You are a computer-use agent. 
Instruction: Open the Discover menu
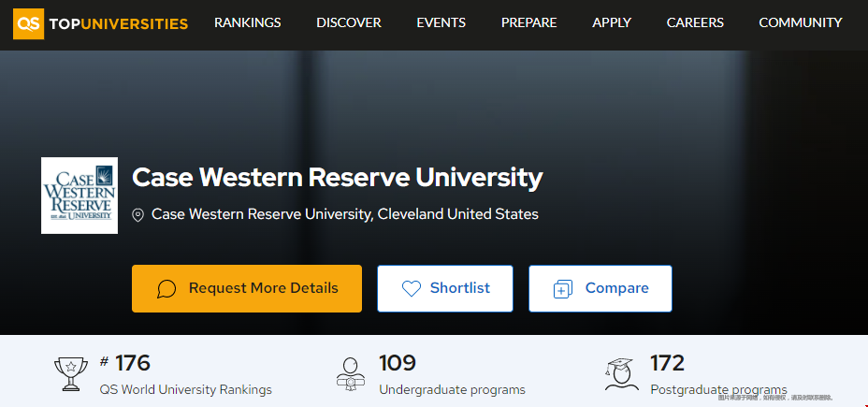point(349,22)
